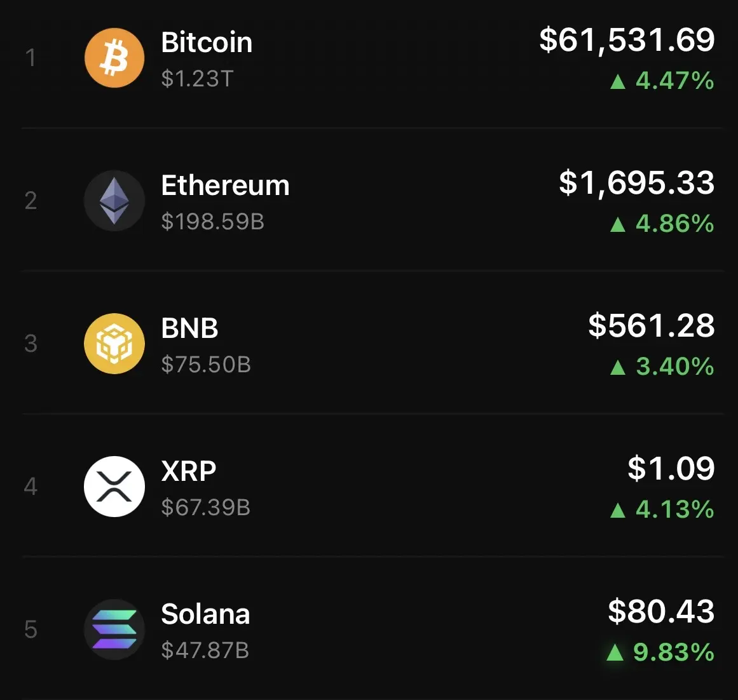Click Ethereum price $1,695.33
738x700 pixels.
tap(637, 183)
